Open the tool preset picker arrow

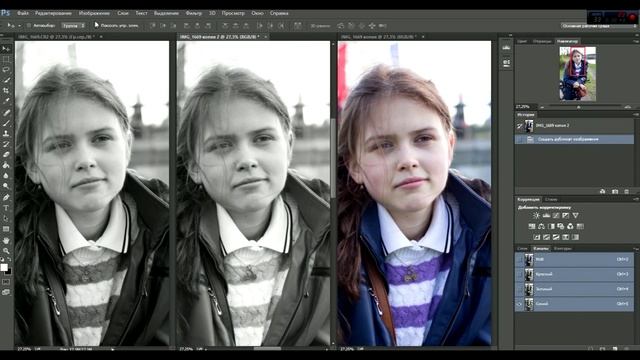click(19, 26)
